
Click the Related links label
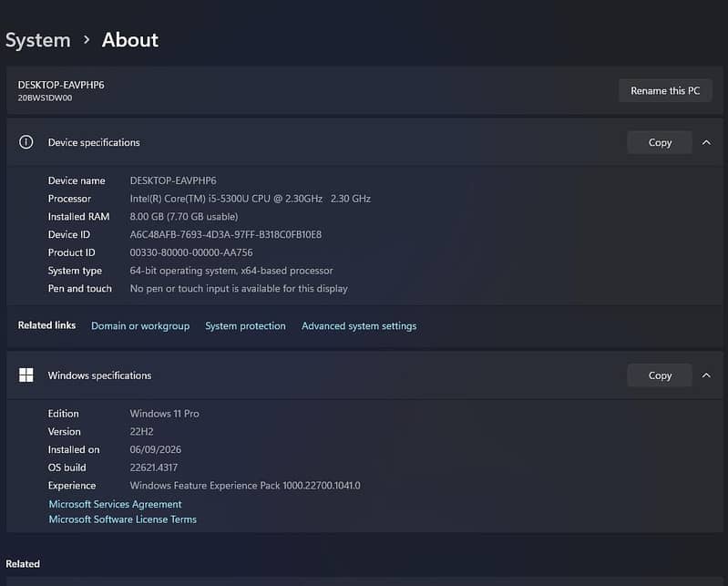point(46,325)
